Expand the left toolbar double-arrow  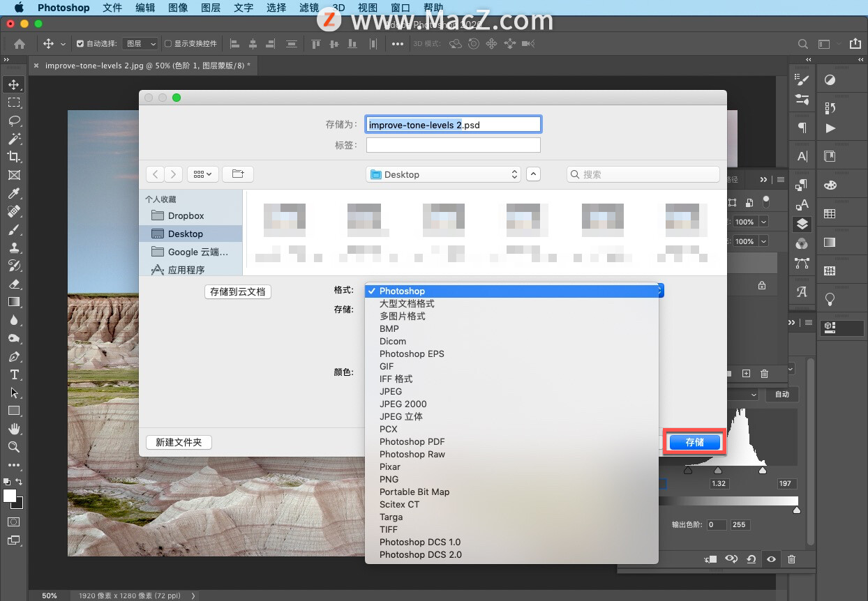[x=6, y=60]
